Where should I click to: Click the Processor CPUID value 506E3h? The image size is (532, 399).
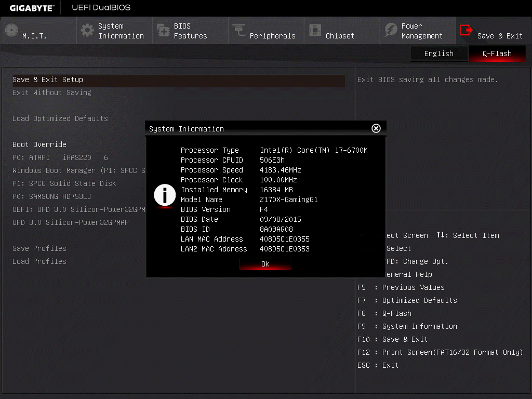pos(272,160)
